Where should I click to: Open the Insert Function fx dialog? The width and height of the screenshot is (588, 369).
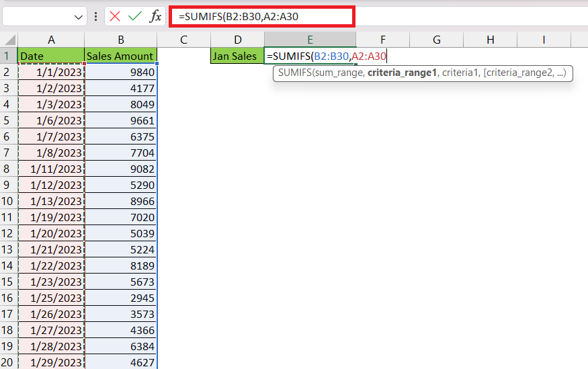click(156, 16)
